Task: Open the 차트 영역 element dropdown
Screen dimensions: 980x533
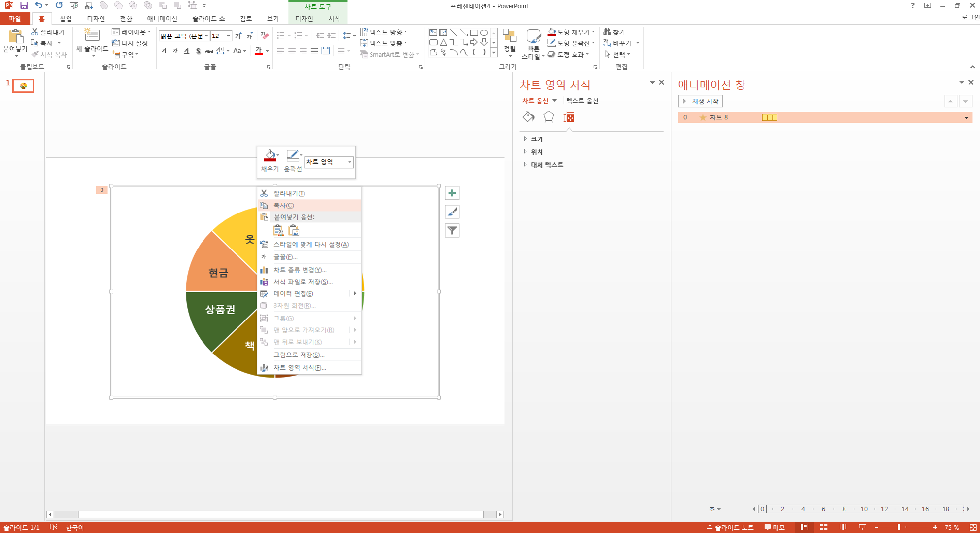Action: pyautogui.click(x=349, y=162)
